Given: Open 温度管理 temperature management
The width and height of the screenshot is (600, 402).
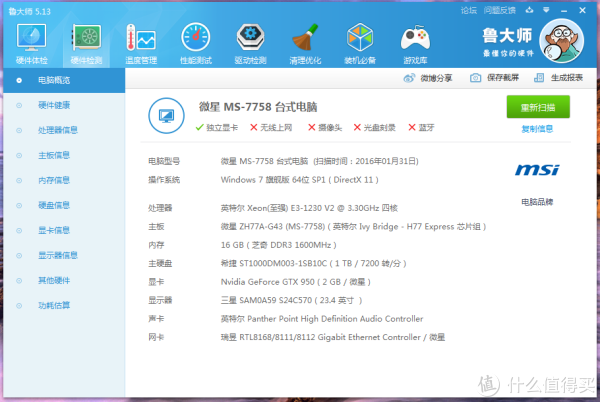Looking at the screenshot, I should tap(141, 43).
